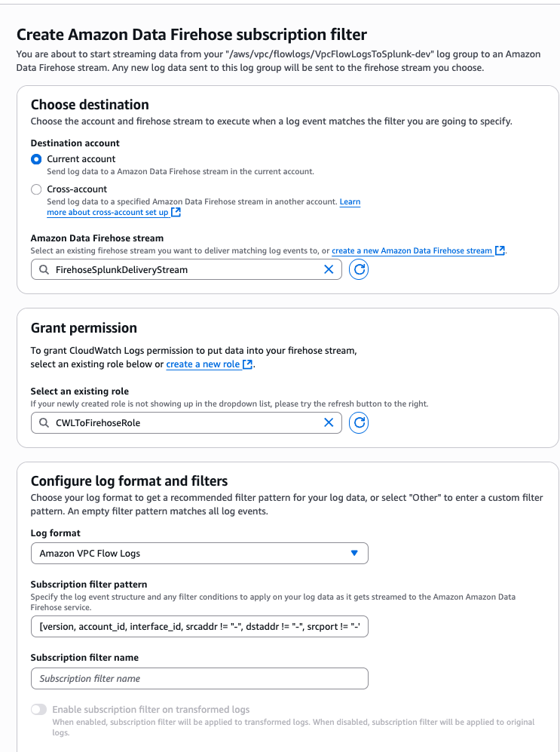
Task: Clear the FirehoseSplunkDeliveryStream selection with the X icon
Action: point(329,269)
